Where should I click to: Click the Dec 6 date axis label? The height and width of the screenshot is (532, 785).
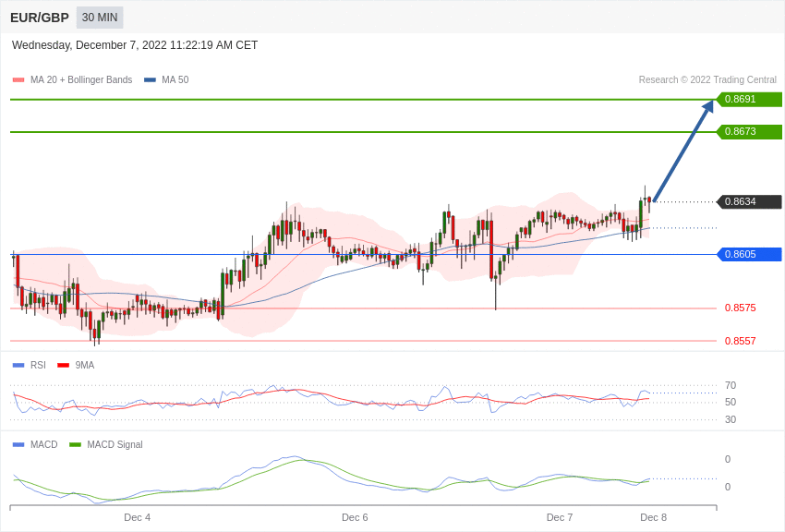[x=355, y=517]
